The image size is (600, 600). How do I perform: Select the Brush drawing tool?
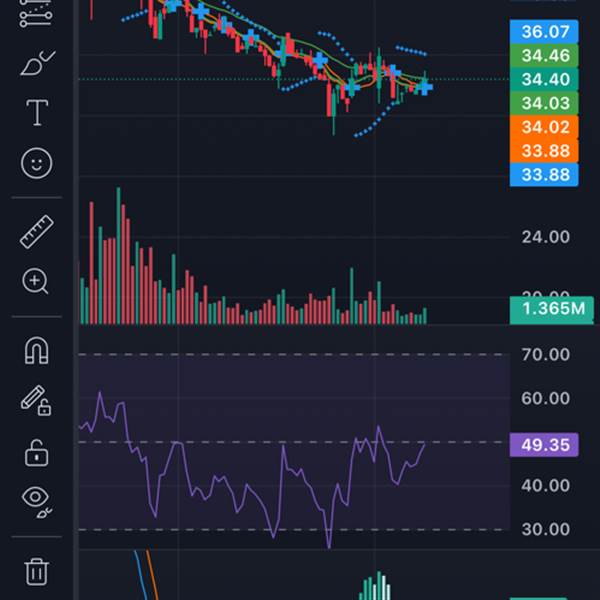click(38, 63)
